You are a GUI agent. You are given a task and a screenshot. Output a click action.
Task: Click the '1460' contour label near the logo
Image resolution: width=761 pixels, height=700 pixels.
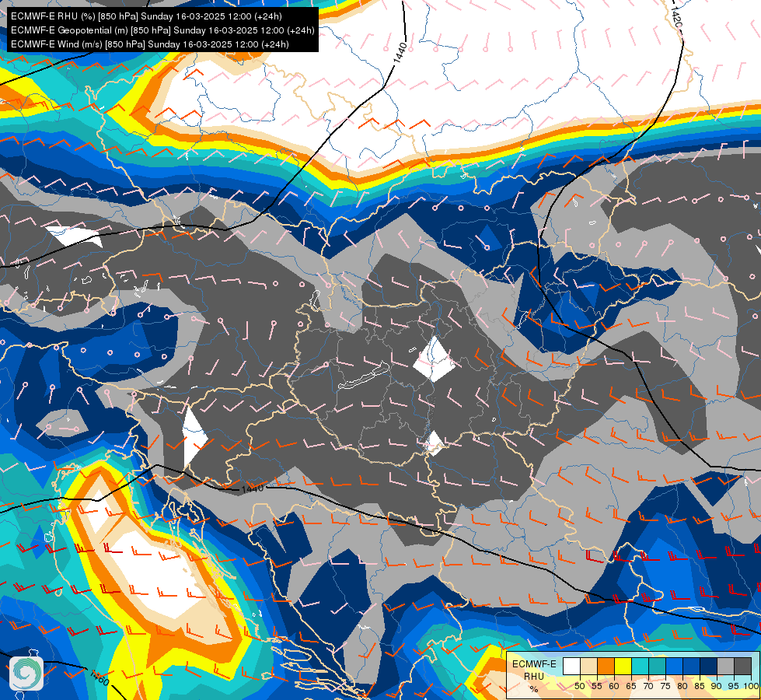click(x=99, y=677)
